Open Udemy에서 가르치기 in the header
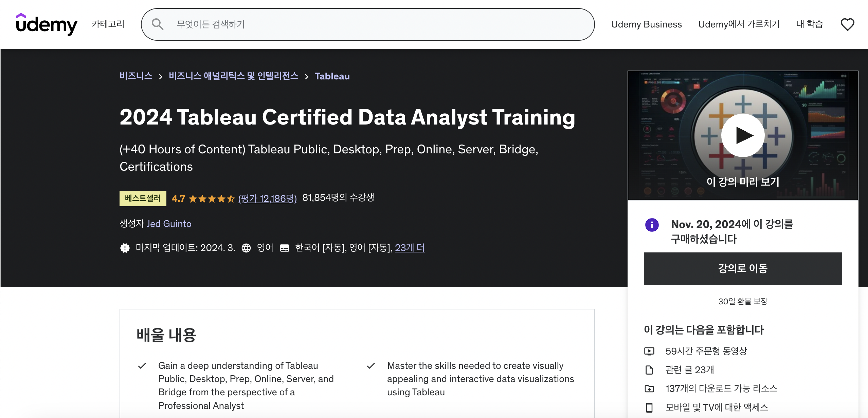Image resolution: width=868 pixels, height=418 pixels. [x=739, y=24]
